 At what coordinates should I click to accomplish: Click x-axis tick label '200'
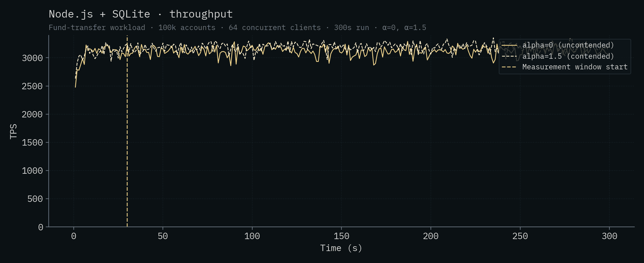431,236
